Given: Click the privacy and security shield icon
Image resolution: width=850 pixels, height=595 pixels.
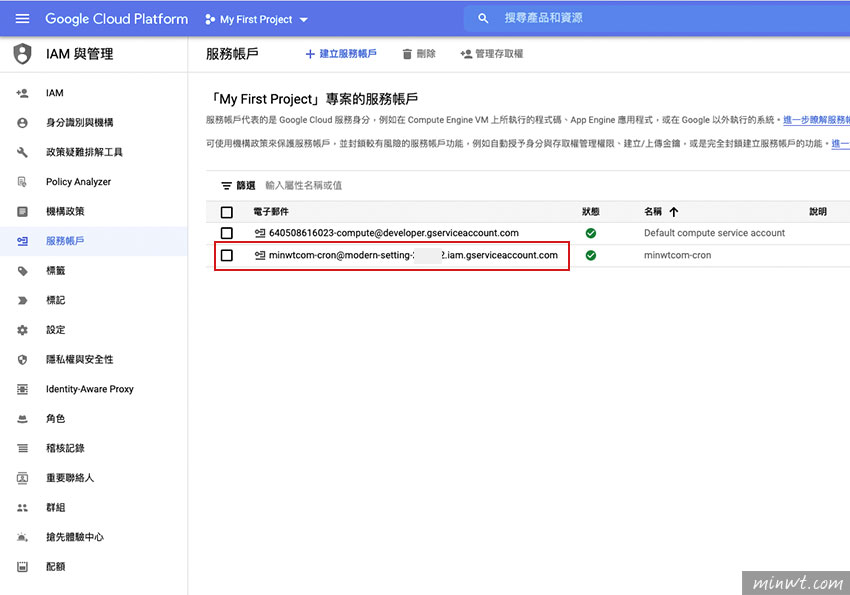Looking at the screenshot, I should (x=22, y=360).
